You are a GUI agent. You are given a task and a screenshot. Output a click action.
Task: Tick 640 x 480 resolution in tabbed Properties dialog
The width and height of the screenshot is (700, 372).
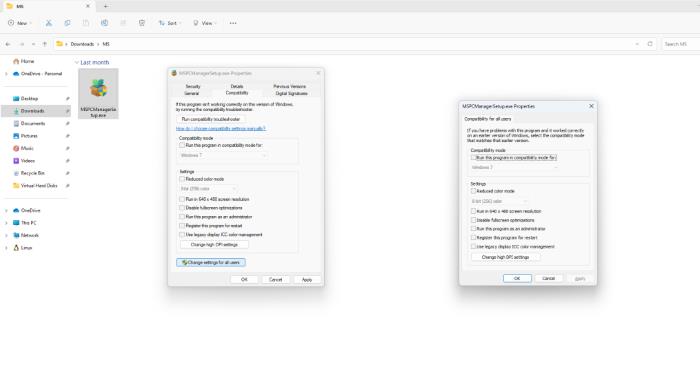tap(182, 199)
